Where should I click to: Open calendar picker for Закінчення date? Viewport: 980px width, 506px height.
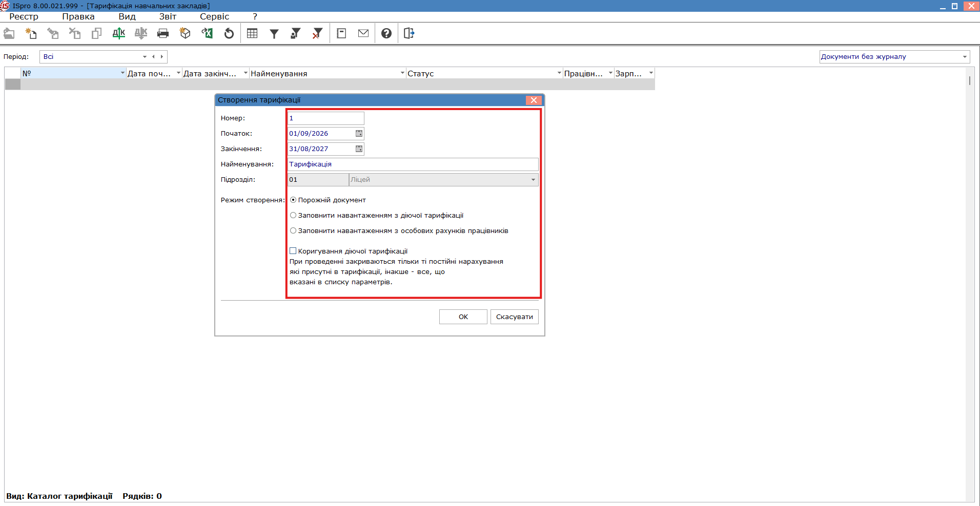click(359, 149)
